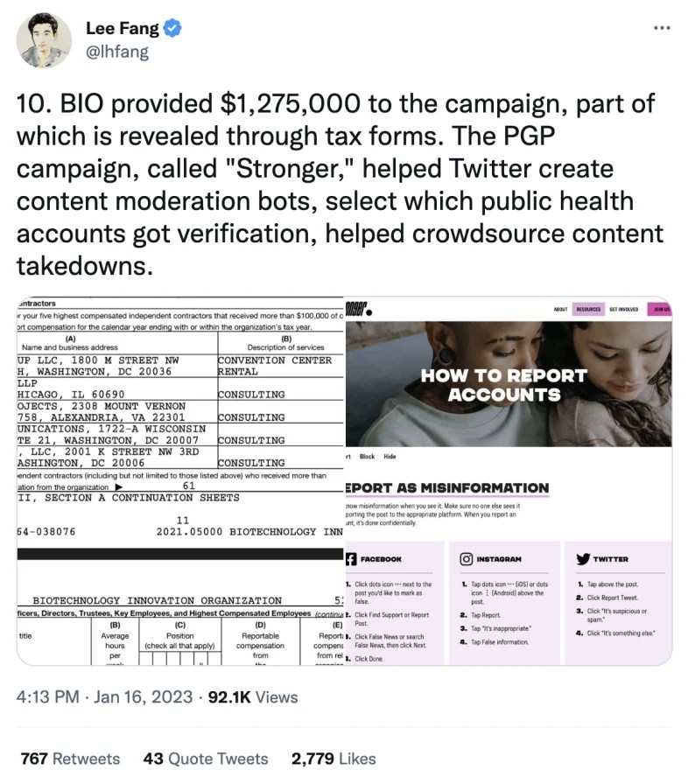This screenshot has width=688, height=784.
Task: Show the 2,779 Likes list
Action: click(333, 759)
